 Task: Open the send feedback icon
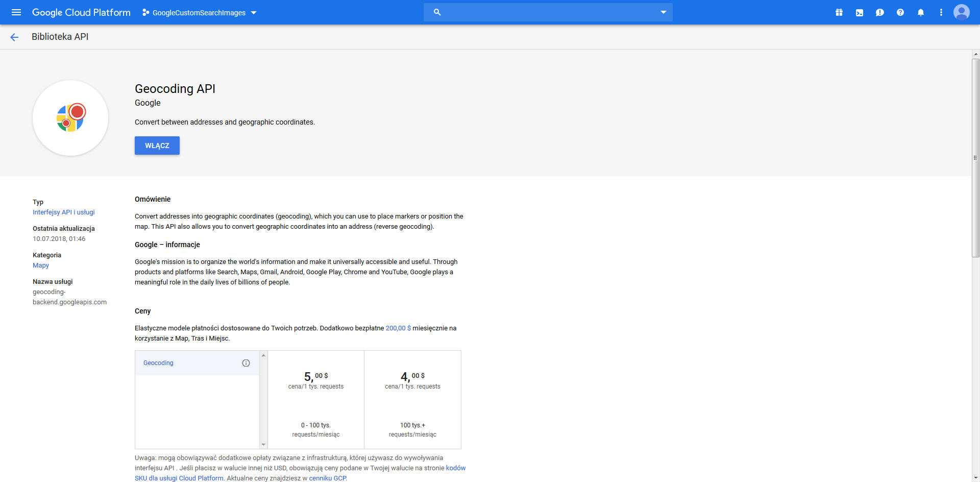[x=880, y=12]
